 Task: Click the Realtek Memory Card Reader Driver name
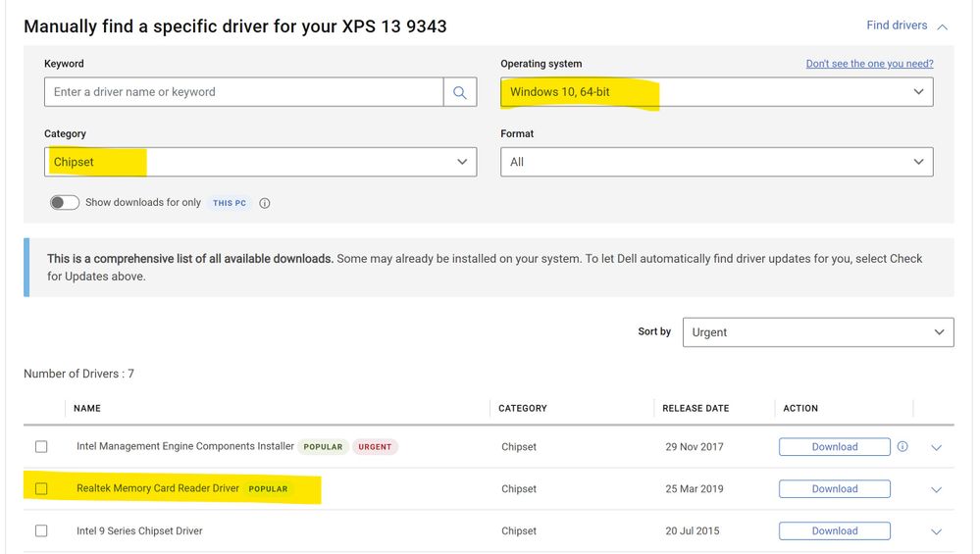pyautogui.click(x=158, y=488)
